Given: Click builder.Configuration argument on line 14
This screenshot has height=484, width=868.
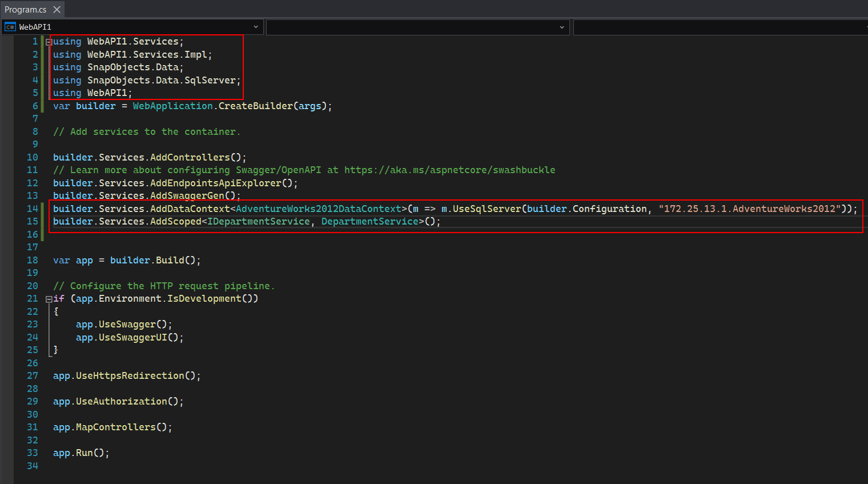Looking at the screenshot, I should (586, 209).
